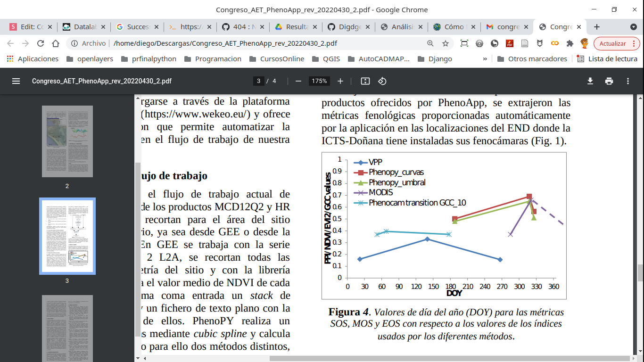Click the PDF file name title
644x362 pixels.
(102, 81)
